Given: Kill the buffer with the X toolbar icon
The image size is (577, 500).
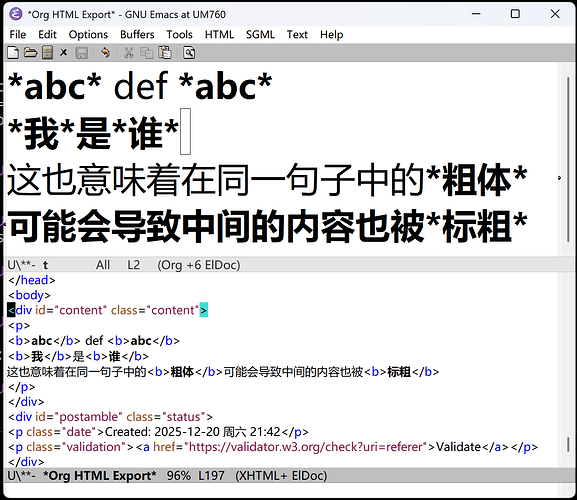Looking at the screenshot, I should (64, 53).
